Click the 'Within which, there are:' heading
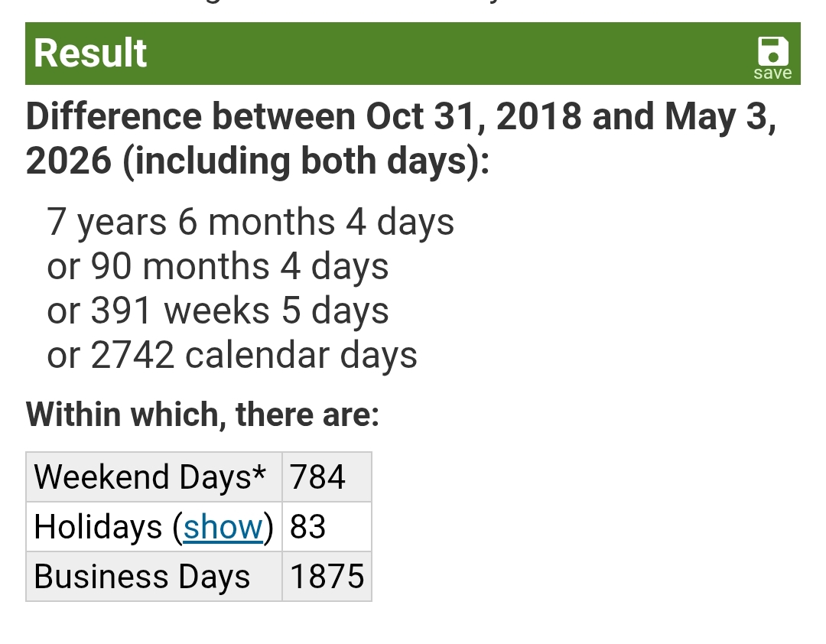 pyautogui.click(x=202, y=415)
